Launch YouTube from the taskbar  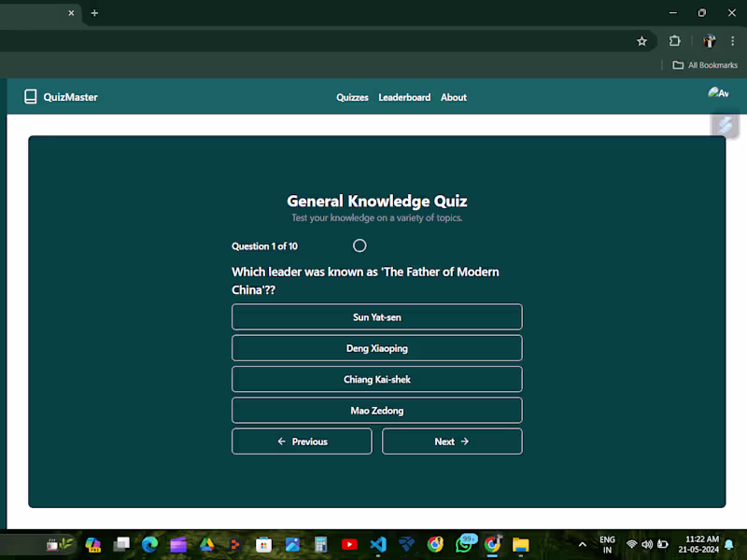click(x=349, y=544)
